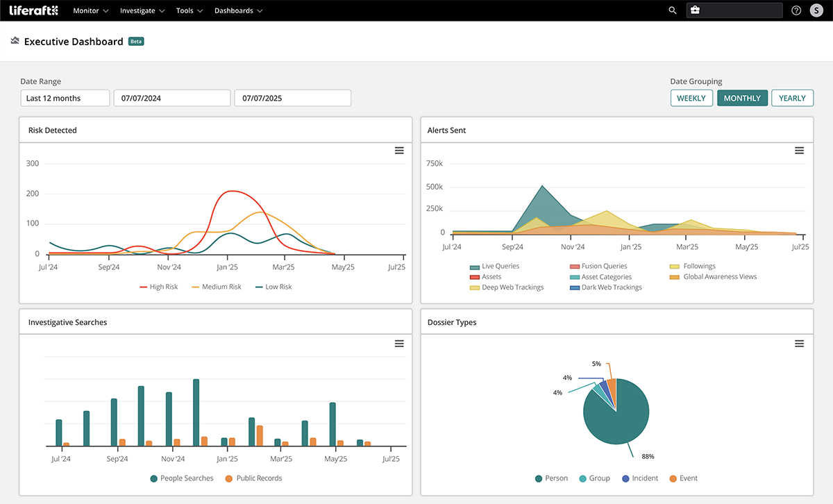Click the Executive Dashboard chart icon

click(x=15, y=41)
